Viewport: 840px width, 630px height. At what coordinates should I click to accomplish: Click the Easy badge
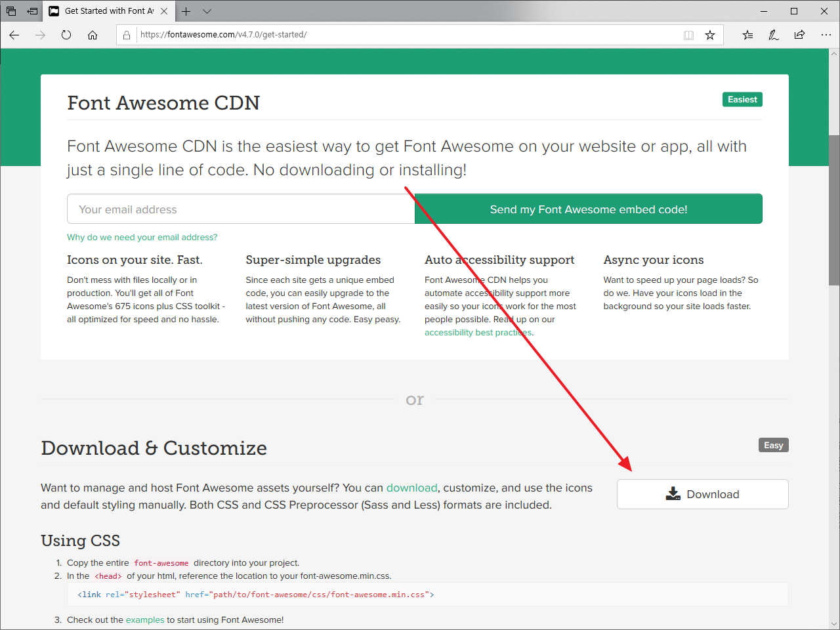point(774,445)
